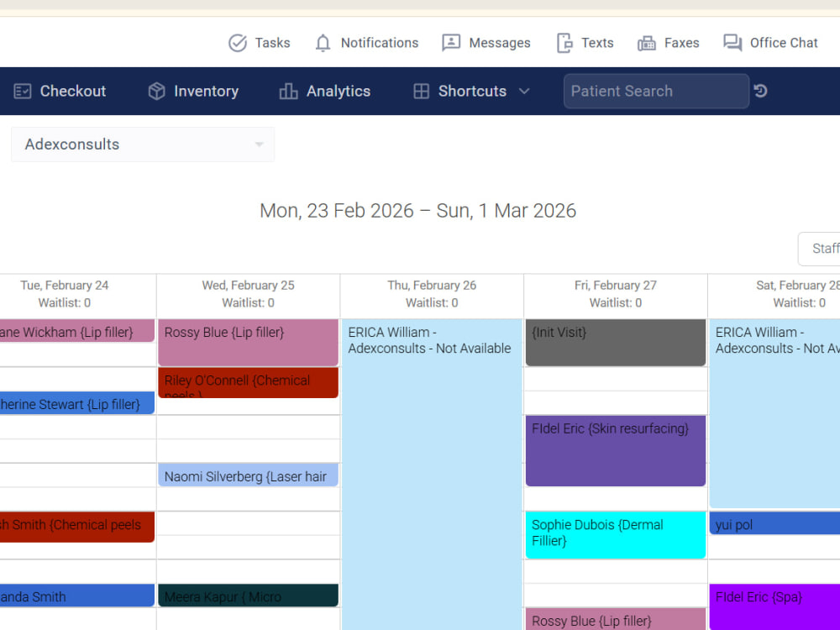Open FIdel Eric Spa appointment on Saturday
The height and width of the screenshot is (630, 840).
point(774,607)
